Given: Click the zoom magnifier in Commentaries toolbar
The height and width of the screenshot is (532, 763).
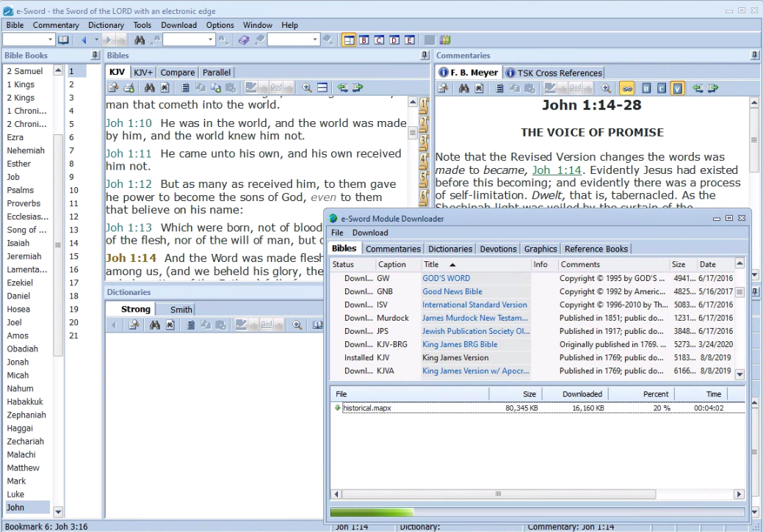Looking at the screenshot, I should (x=606, y=88).
